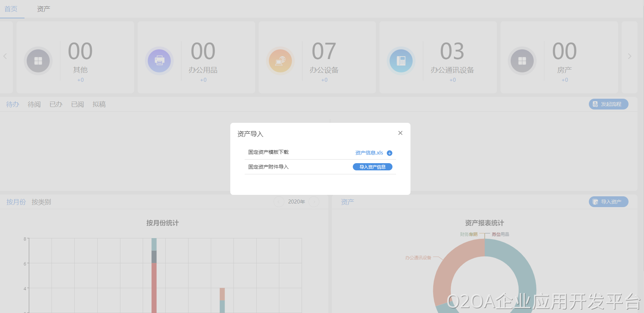Viewport: 644px width, 313px height.
Task: Go to the next year after 2020年
Action: [314, 202]
